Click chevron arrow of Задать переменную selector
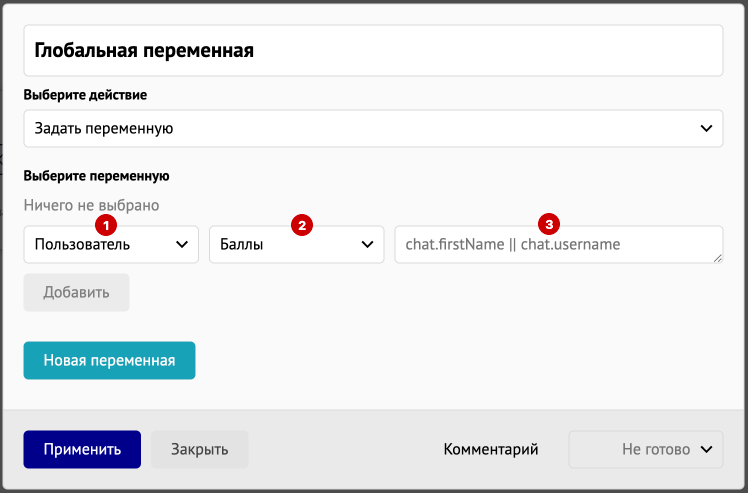The image size is (748, 493). [x=706, y=128]
